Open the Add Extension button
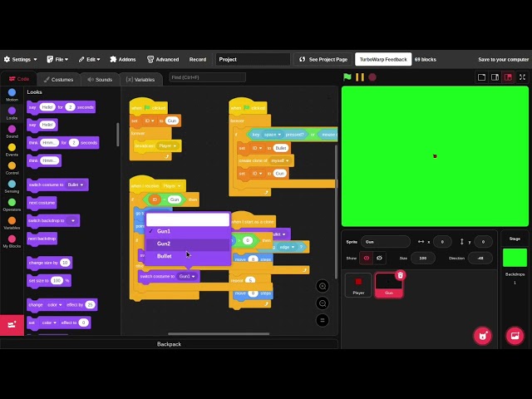532x399 pixels. (12, 325)
